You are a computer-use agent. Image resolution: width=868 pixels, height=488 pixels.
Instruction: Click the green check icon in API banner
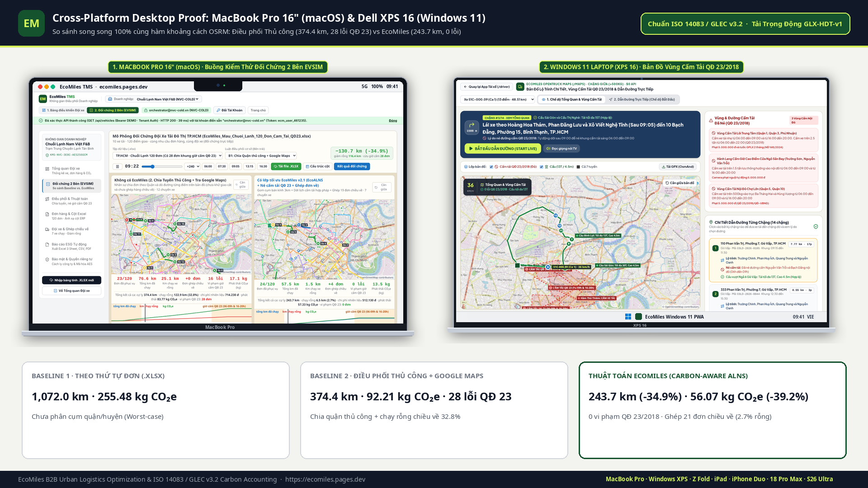pos(41,121)
